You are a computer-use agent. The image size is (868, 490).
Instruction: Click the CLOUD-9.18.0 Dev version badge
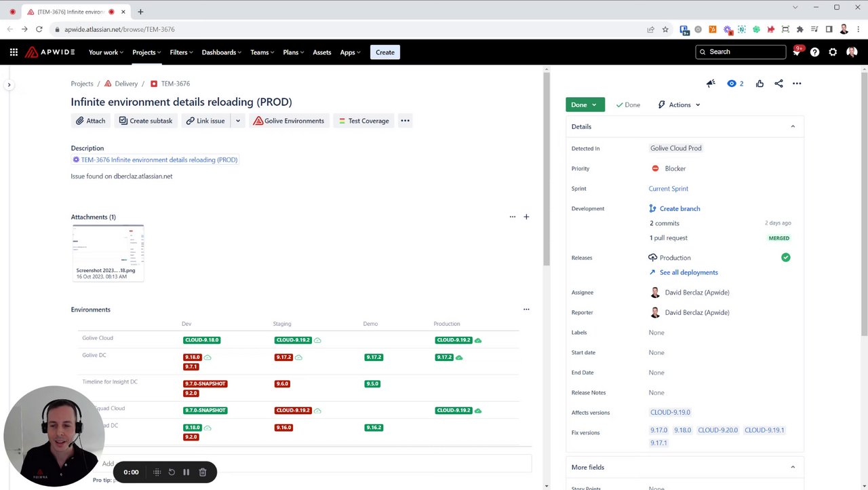(202, 340)
